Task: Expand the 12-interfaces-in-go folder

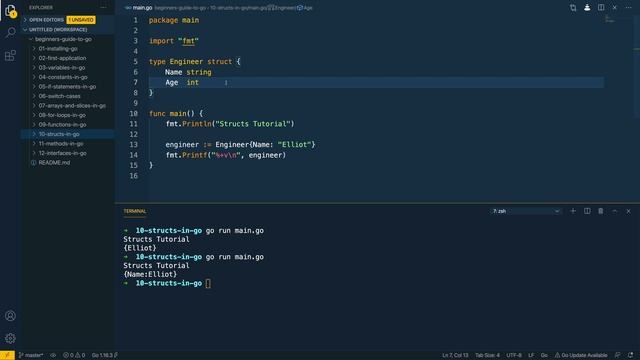Action: pyautogui.click(x=67, y=153)
